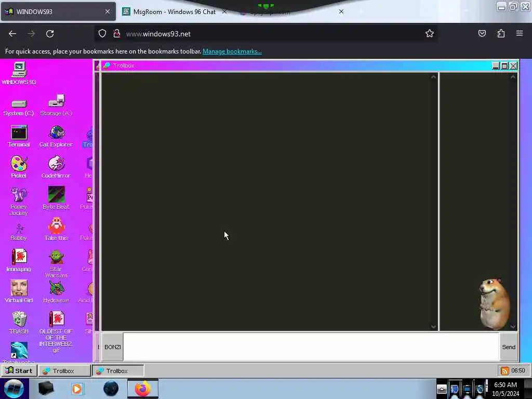This screenshot has height=399, width=532.
Task: Open the Windows 7 Start orb
Action: [14, 389]
